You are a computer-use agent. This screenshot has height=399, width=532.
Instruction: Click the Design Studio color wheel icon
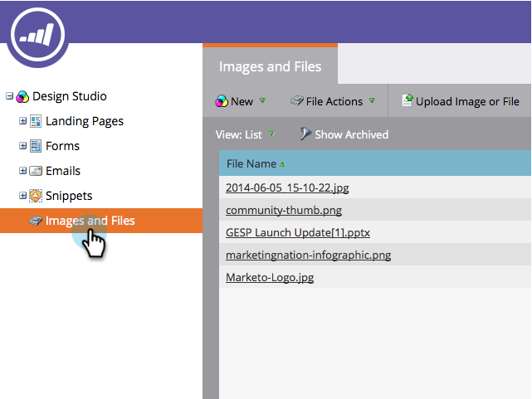pos(22,96)
